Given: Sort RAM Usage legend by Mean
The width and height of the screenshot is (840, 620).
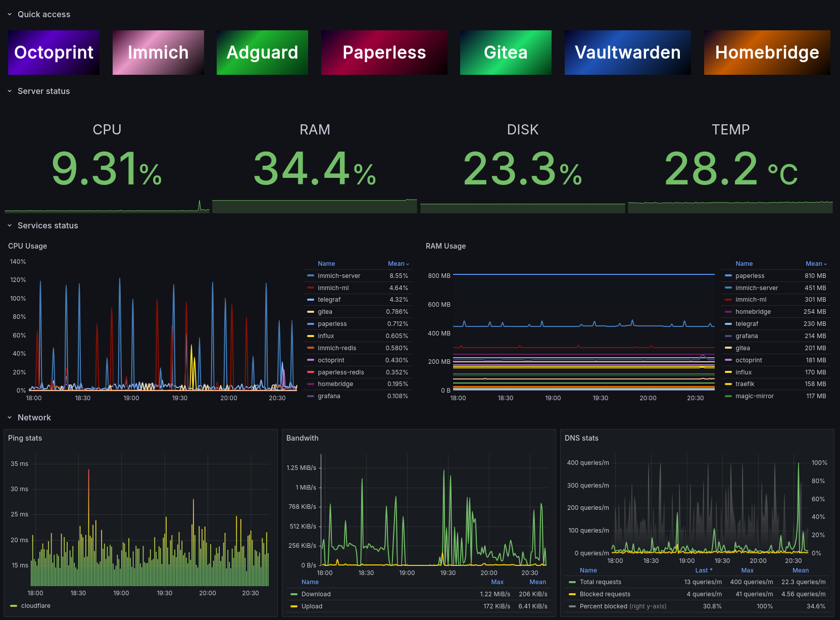Looking at the screenshot, I should (816, 264).
